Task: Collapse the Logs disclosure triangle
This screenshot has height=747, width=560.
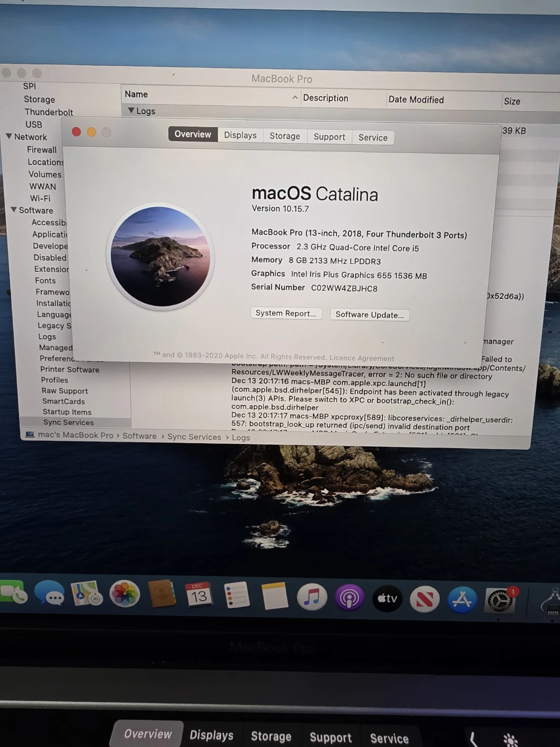Action: pos(131,110)
